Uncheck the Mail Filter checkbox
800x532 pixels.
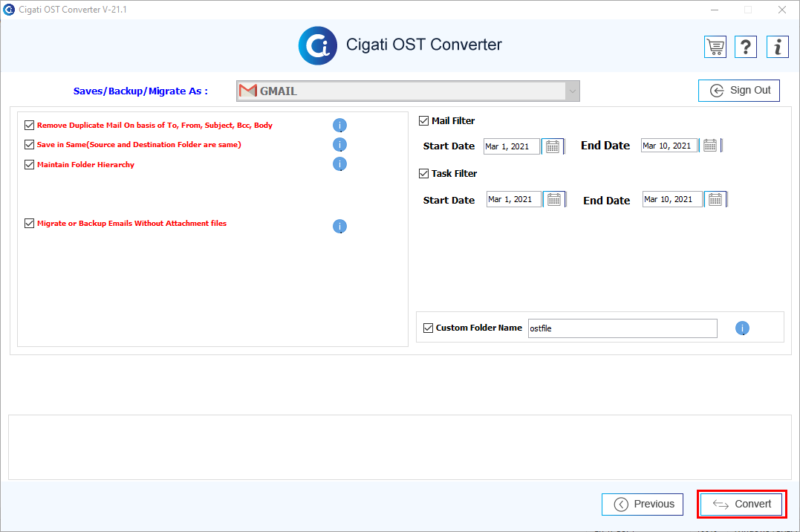423,120
